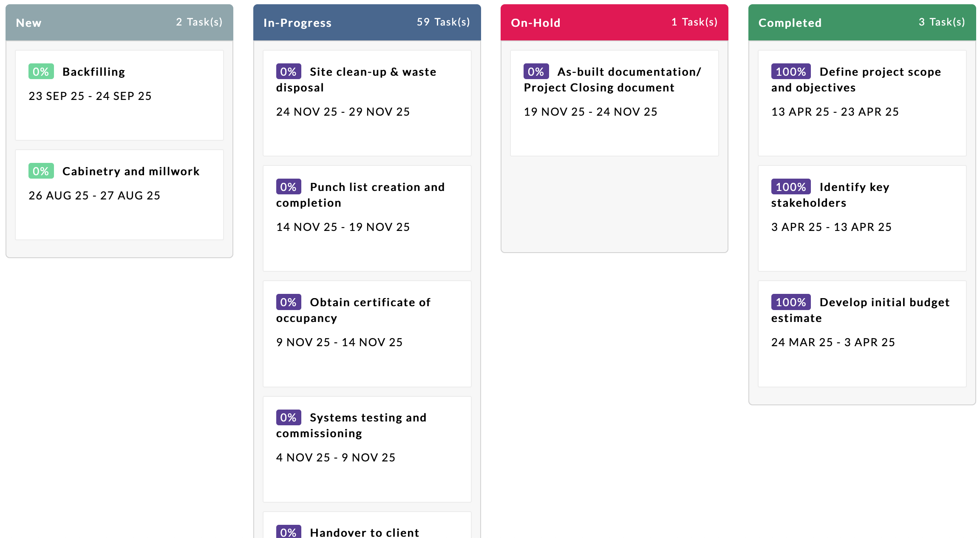Open the Cabinetry and millwork task
The image size is (980, 538).
pyautogui.click(x=119, y=194)
